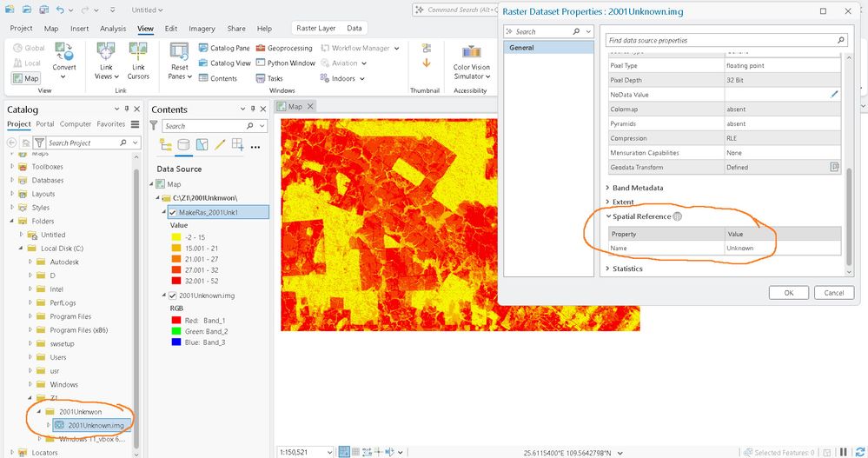
Task: Click the Import Thumbnail arrow icon
Action: [x=427, y=63]
